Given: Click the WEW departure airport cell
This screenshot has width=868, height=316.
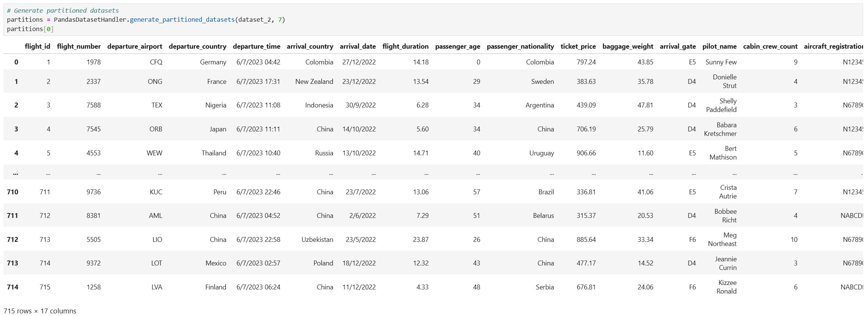Looking at the screenshot, I should coord(154,153).
